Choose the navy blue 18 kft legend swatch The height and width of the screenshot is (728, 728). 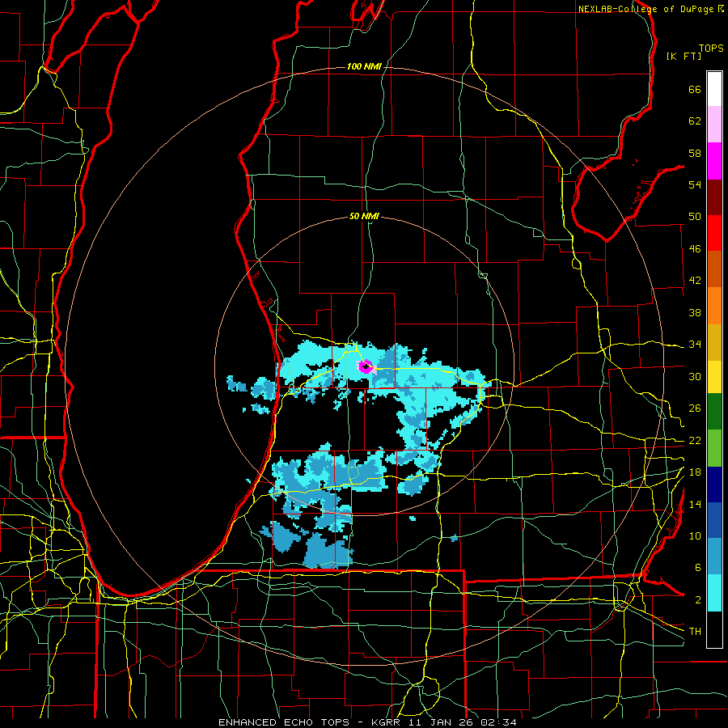[714, 485]
